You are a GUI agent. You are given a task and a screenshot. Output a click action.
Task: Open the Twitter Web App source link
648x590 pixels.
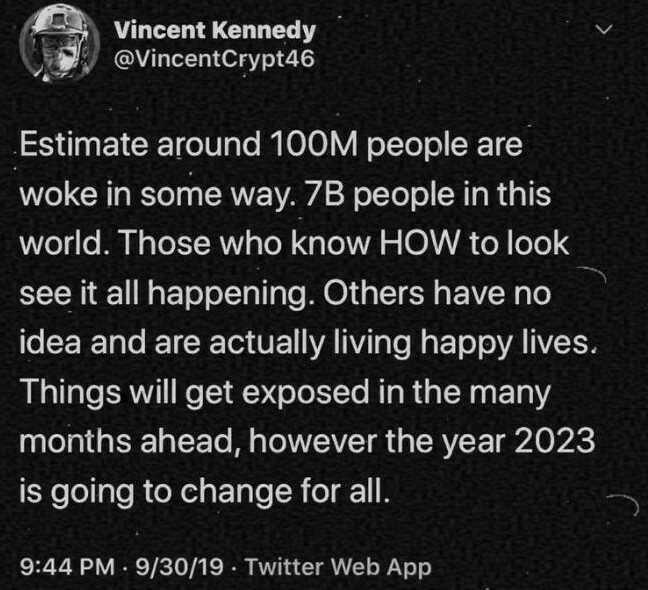[x=338, y=567]
